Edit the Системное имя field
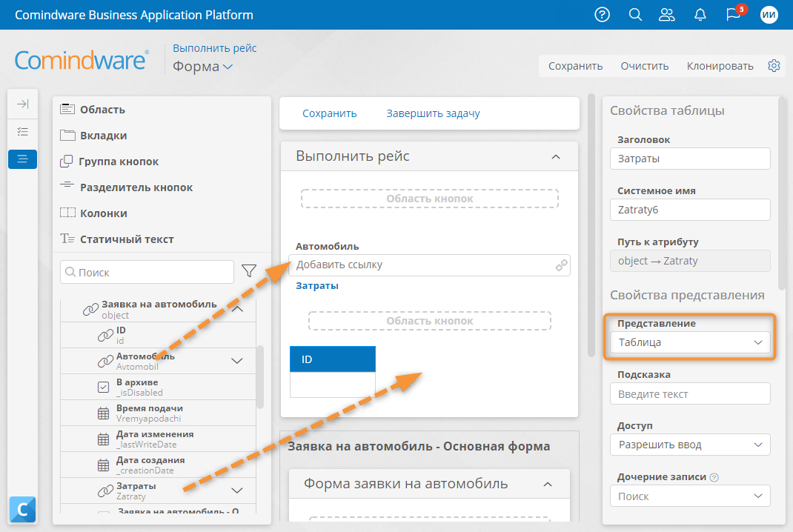793x532 pixels. click(690, 210)
